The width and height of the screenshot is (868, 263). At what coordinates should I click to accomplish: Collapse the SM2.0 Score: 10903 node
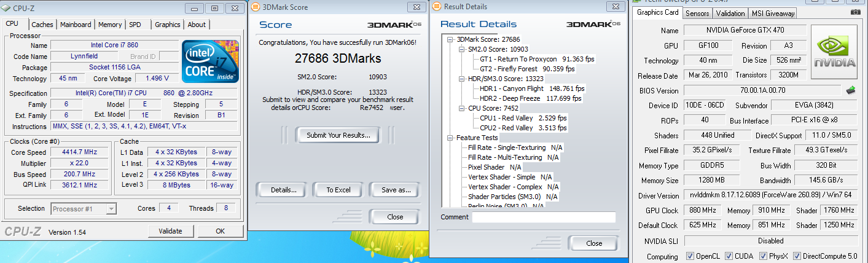462,49
